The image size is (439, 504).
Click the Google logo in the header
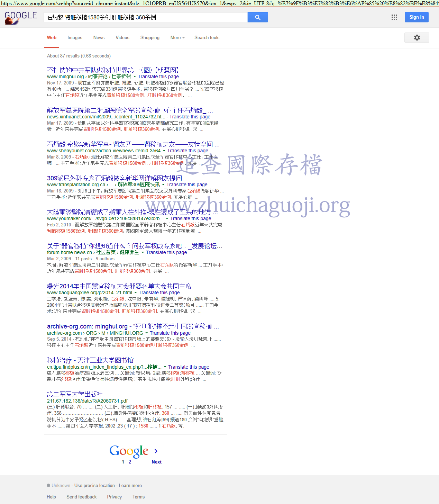(21, 17)
